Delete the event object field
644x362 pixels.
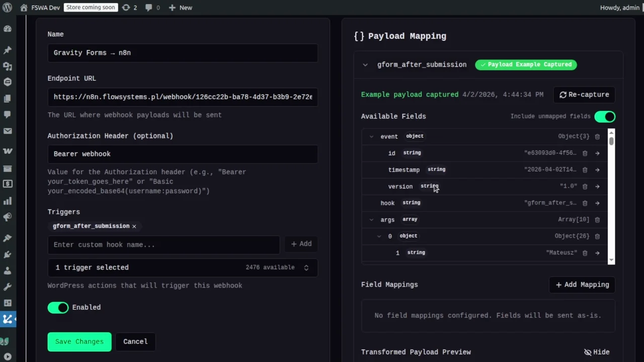point(597,136)
